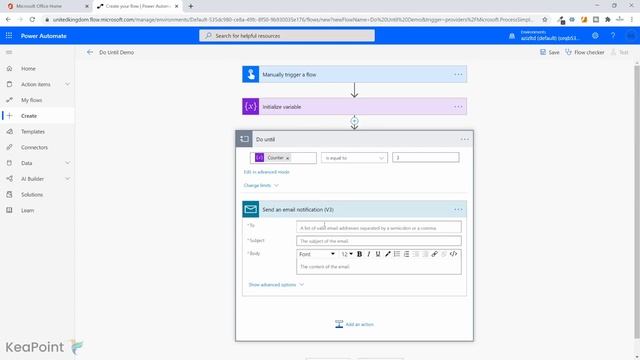Click Add an action inside Do until
Viewport: 640px width, 360px height.
pyautogui.click(x=354, y=324)
